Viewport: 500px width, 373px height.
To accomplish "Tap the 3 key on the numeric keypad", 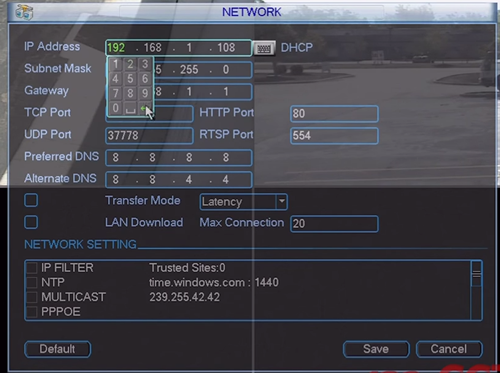I will pyautogui.click(x=145, y=64).
